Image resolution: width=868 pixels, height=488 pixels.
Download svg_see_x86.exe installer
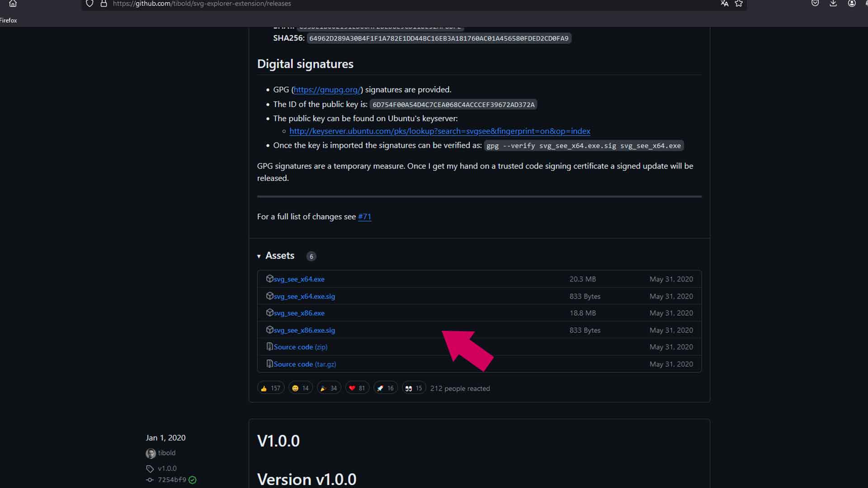299,313
